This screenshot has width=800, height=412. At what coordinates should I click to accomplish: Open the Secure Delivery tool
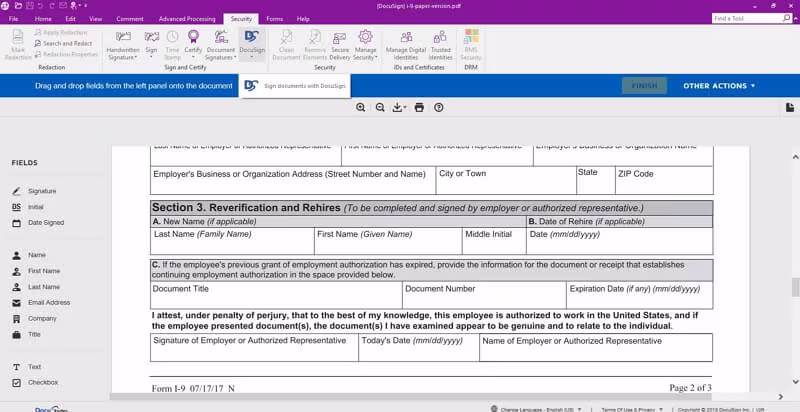340,44
